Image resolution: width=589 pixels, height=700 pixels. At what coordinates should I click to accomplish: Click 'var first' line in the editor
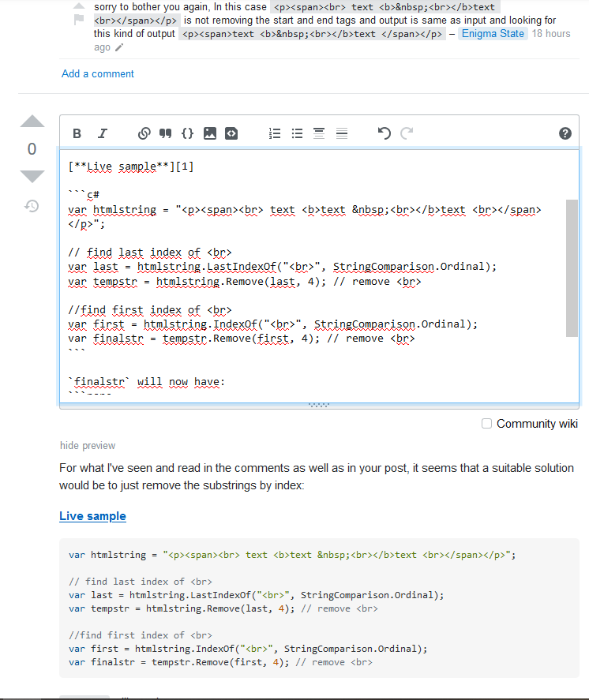[x=273, y=324]
